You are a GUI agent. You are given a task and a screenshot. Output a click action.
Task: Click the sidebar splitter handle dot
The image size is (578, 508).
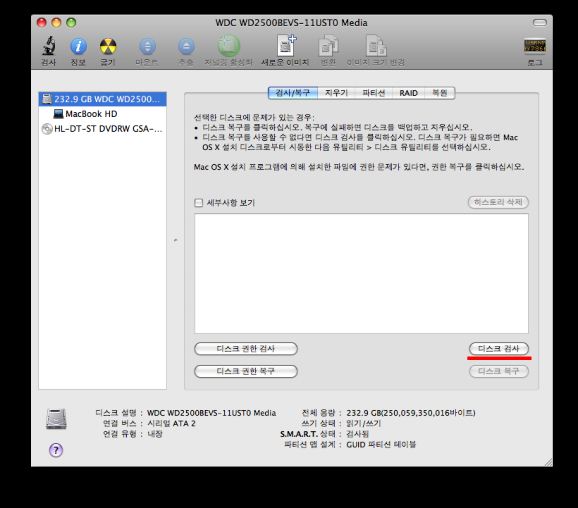coord(175,240)
